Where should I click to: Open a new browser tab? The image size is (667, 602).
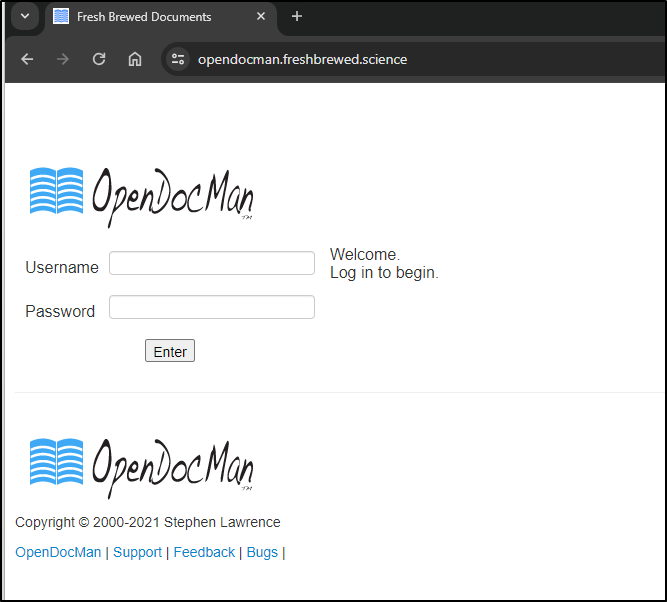(x=297, y=16)
